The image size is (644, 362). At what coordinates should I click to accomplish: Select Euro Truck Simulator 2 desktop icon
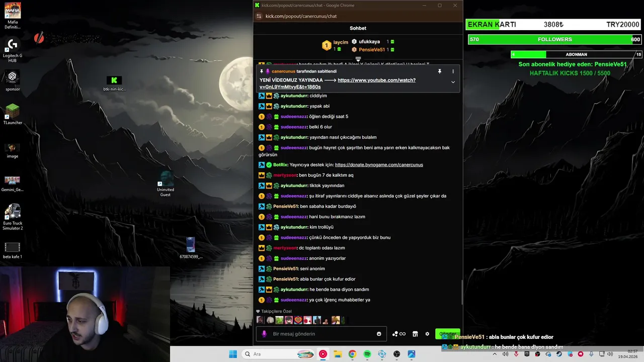coord(13,217)
